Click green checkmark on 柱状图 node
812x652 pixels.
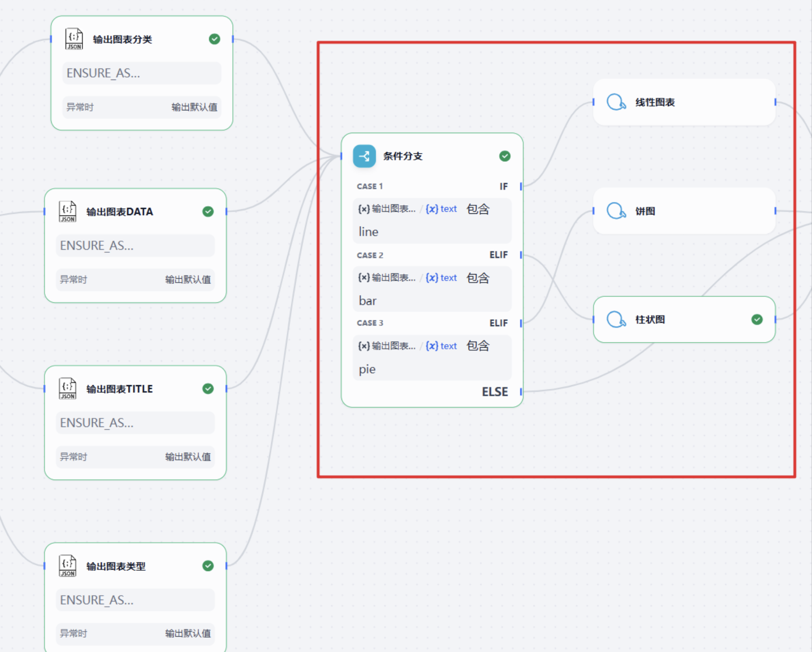click(x=757, y=319)
